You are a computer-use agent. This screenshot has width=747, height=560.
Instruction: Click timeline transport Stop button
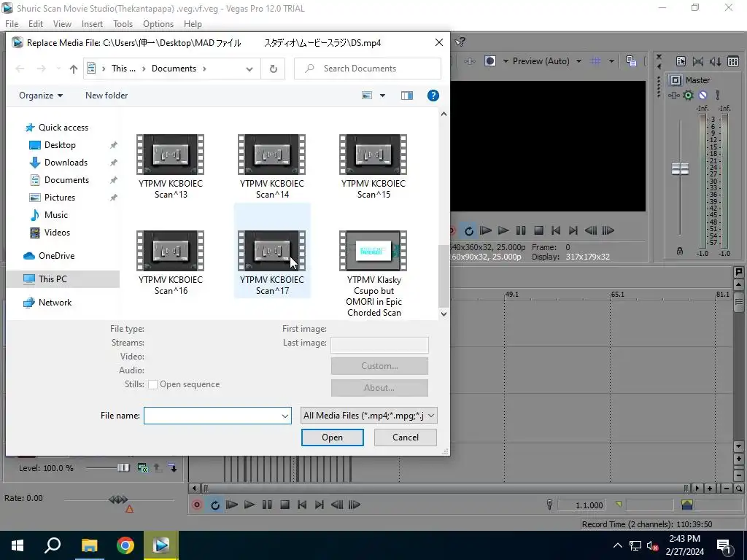[x=285, y=505]
